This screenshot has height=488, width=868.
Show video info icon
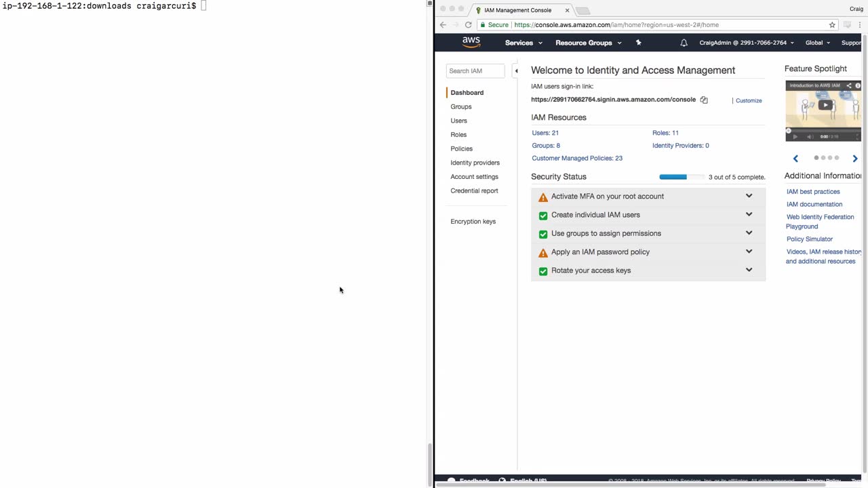858,85
